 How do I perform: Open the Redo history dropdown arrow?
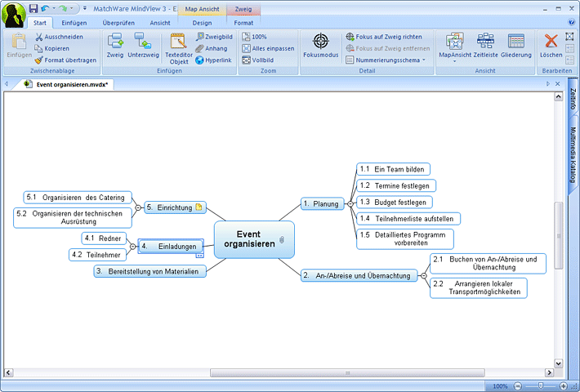(72, 8)
